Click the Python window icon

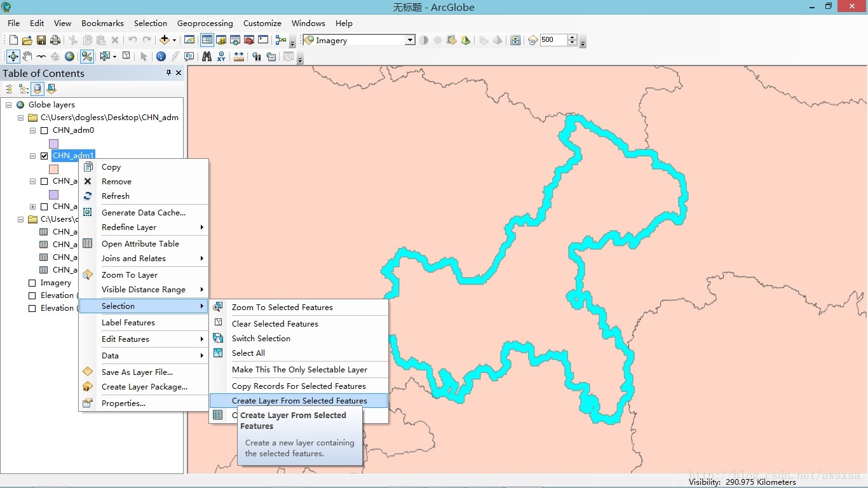tap(263, 40)
